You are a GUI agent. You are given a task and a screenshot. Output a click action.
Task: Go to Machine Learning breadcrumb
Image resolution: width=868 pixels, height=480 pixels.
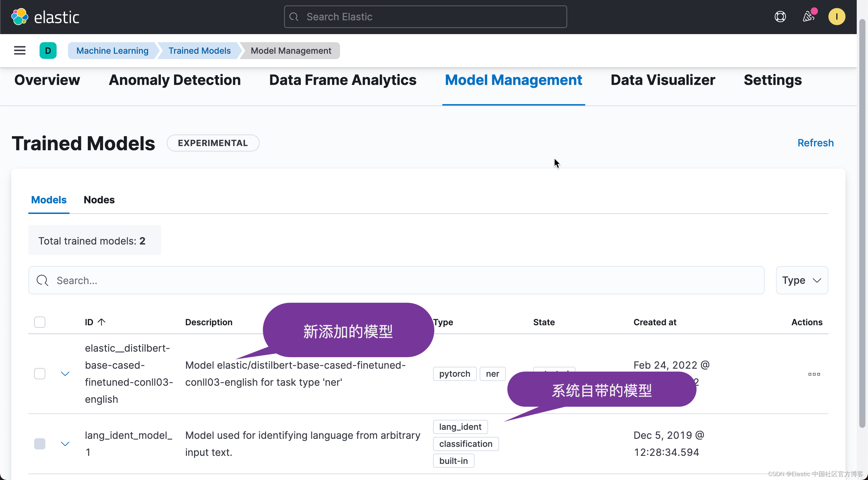[112, 51]
